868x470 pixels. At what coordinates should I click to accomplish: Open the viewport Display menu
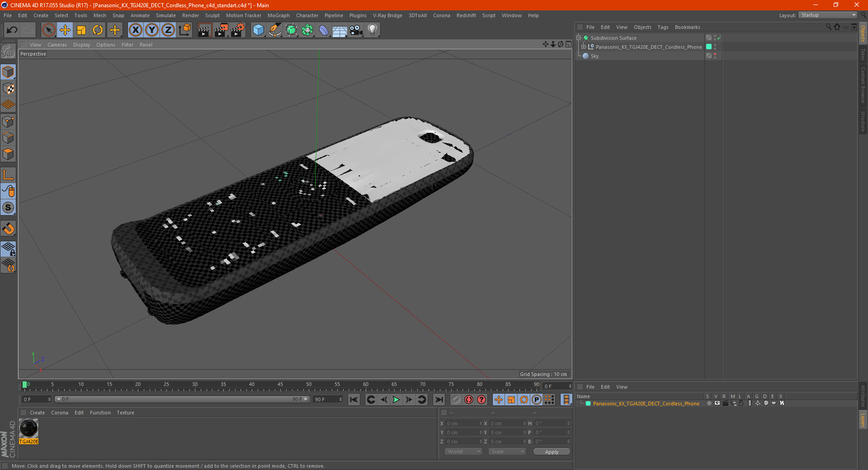pyautogui.click(x=81, y=45)
